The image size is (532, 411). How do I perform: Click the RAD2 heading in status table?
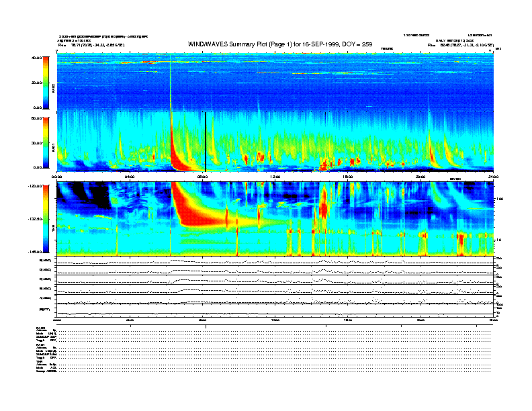(x=40, y=328)
